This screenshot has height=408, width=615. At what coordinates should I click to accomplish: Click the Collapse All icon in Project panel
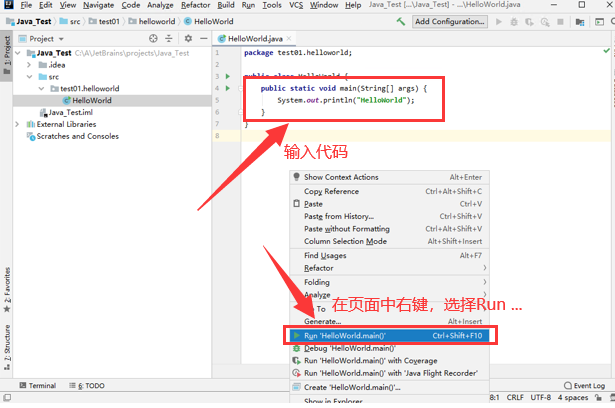point(169,38)
